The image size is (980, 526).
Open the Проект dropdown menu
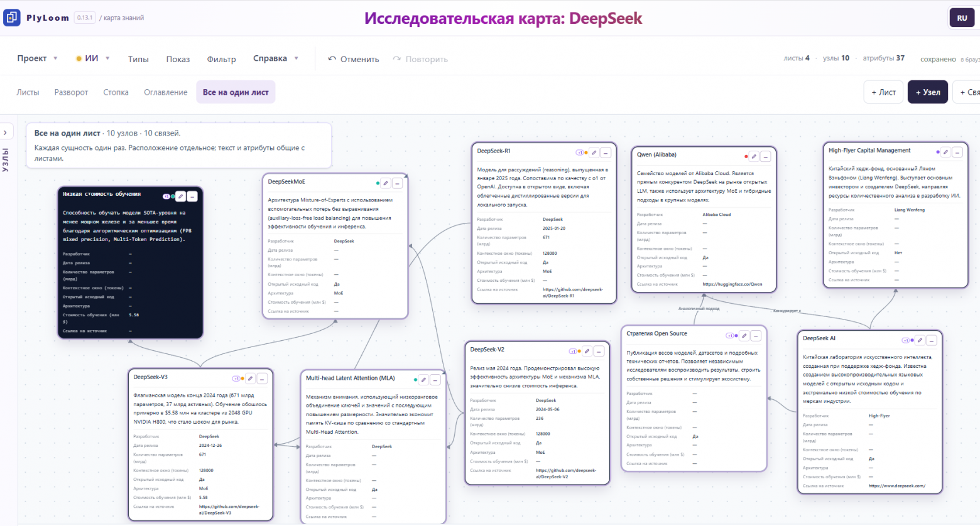38,58
